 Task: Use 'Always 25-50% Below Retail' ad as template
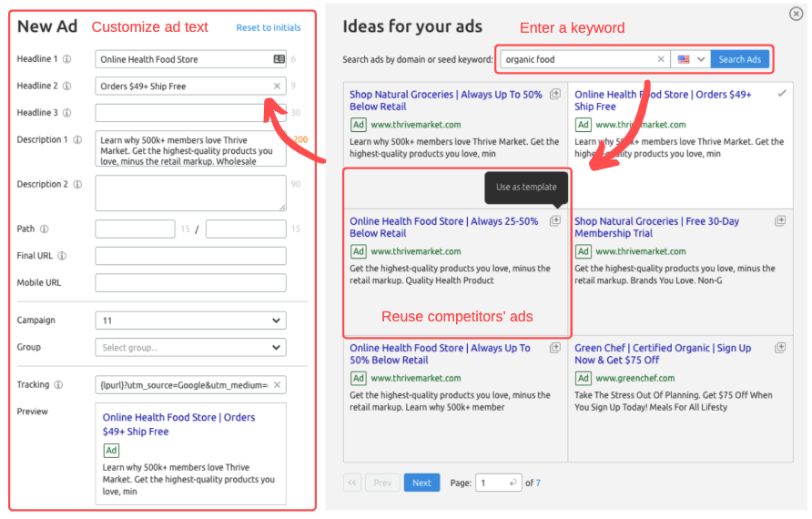click(x=555, y=220)
